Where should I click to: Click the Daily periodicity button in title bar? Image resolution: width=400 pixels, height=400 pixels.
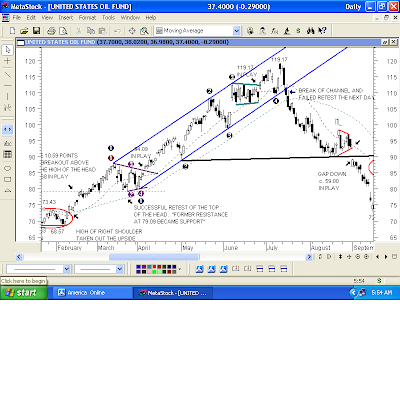[353, 7]
